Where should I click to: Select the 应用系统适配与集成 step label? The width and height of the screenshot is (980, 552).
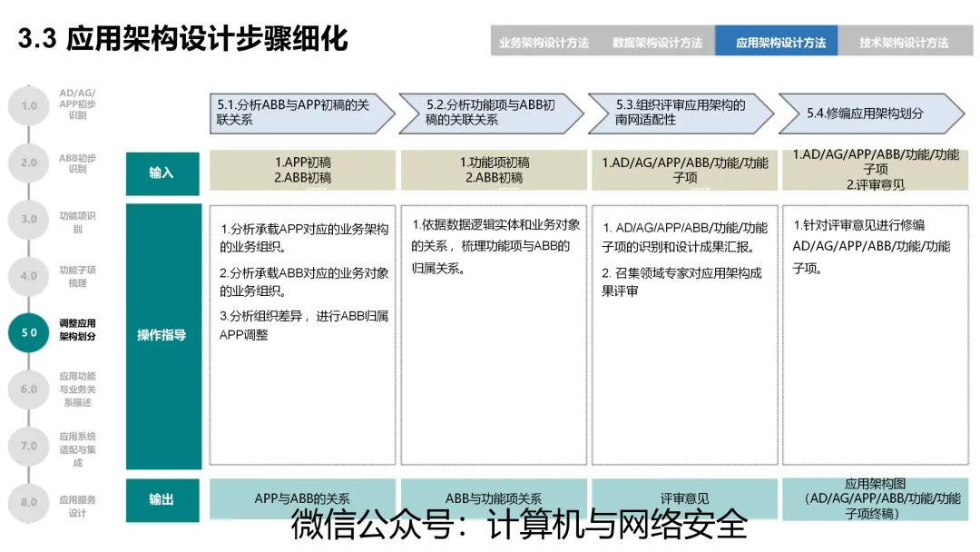(77, 448)
